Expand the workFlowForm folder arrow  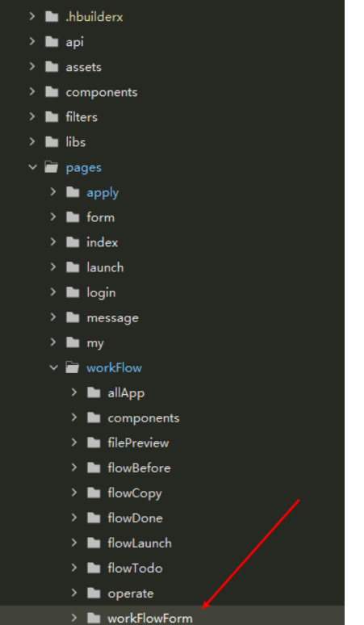(x=74, y=618)
